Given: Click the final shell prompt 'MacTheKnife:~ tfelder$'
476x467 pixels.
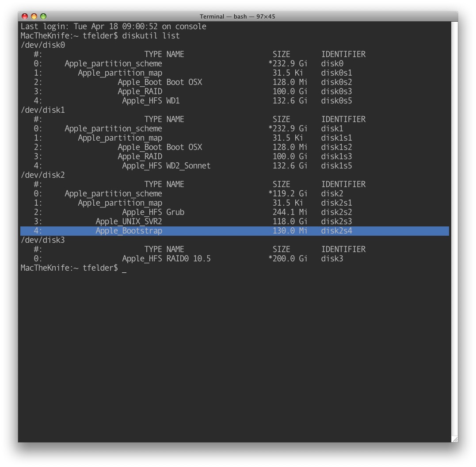Looking at the screenshot, I should coord(69,268).
